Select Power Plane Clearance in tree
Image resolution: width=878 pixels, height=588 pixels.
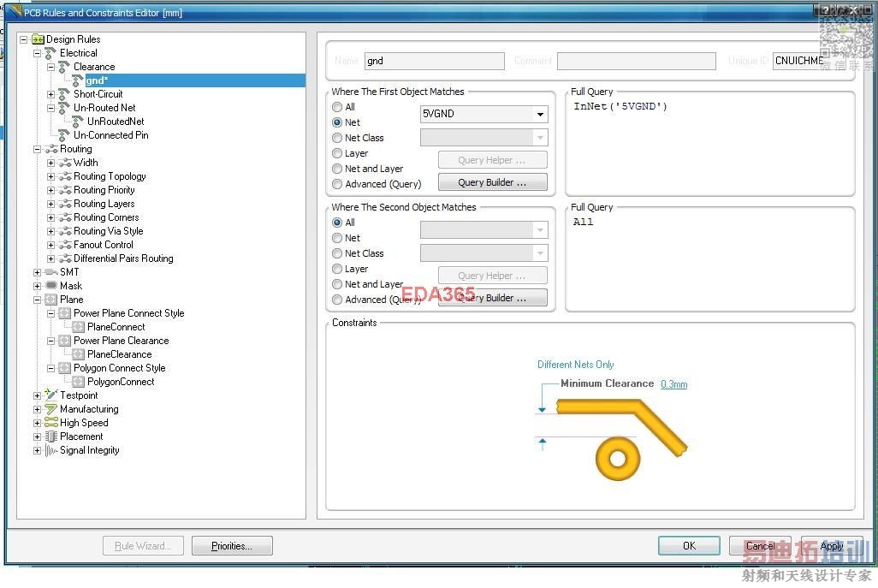point(121,341)
